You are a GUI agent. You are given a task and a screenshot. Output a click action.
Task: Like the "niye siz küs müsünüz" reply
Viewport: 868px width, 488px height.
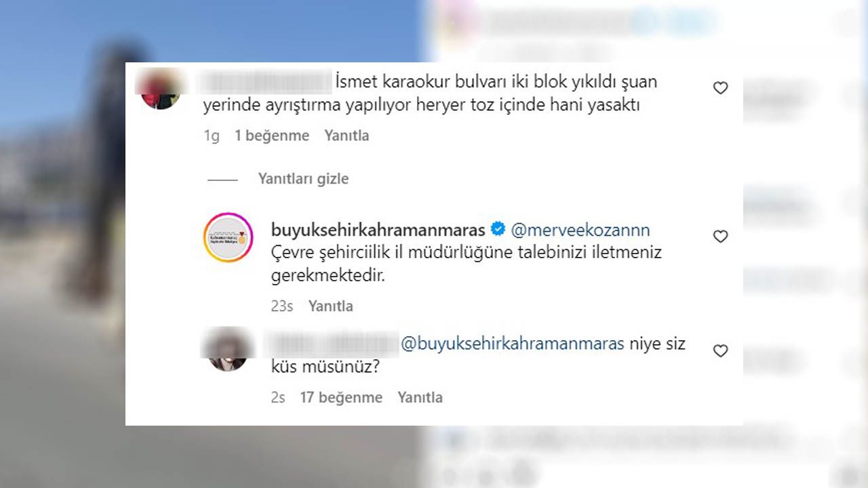pos(720,351)
